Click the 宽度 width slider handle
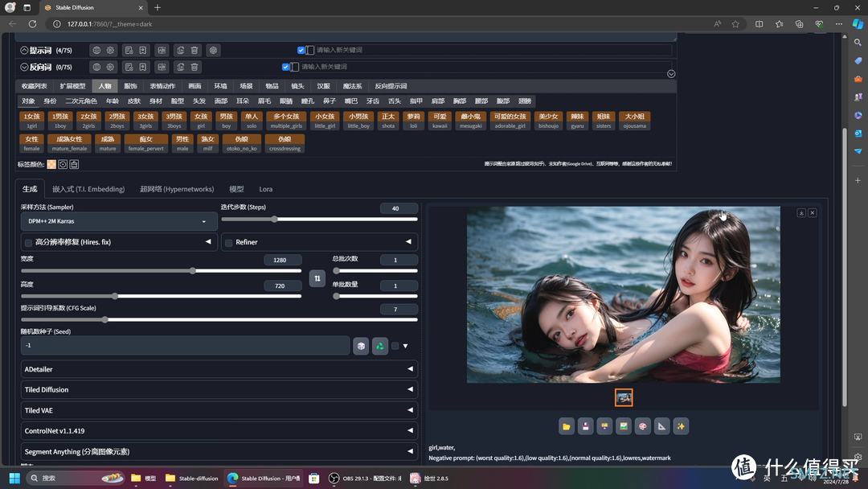This screenshot has width=868, height=489. (193, 271)
